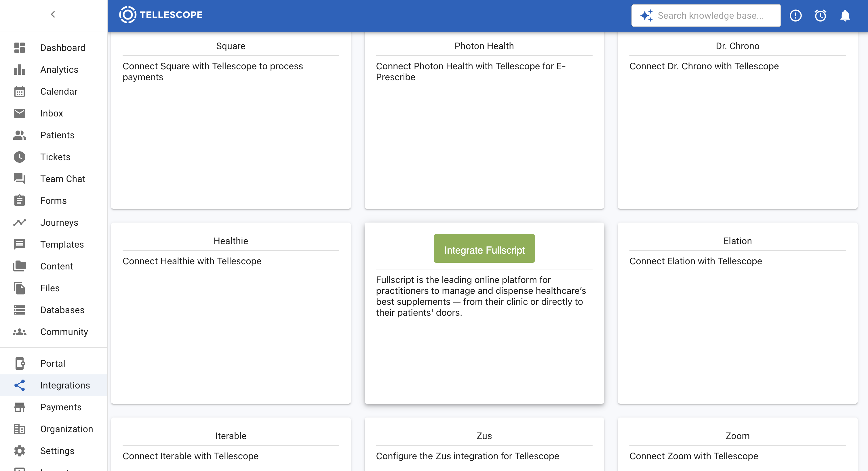Select Templates menu label
Viewport: 868px width, 471px height.
[x=62, y=244]
